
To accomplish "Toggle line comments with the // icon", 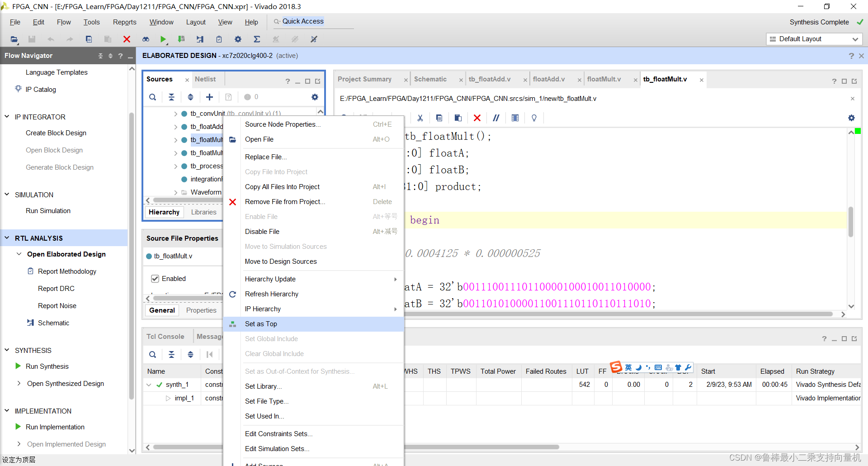I will [496, 118].
